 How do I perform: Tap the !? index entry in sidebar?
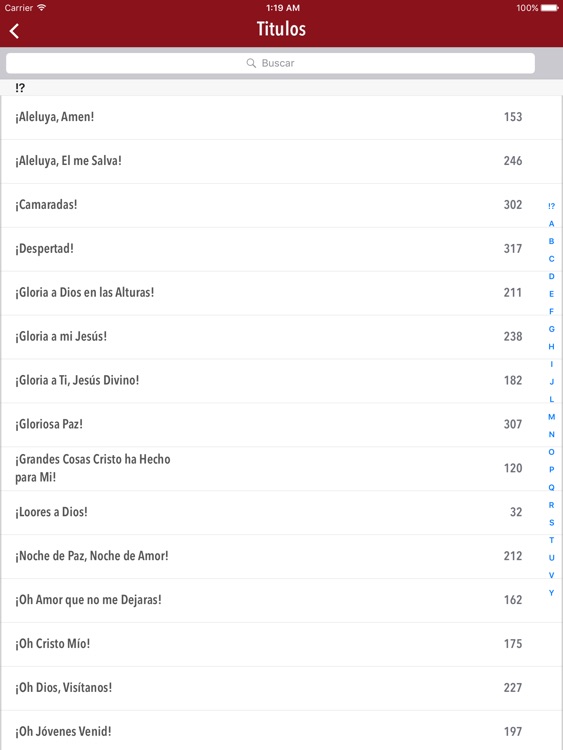[x=552, y=206]
